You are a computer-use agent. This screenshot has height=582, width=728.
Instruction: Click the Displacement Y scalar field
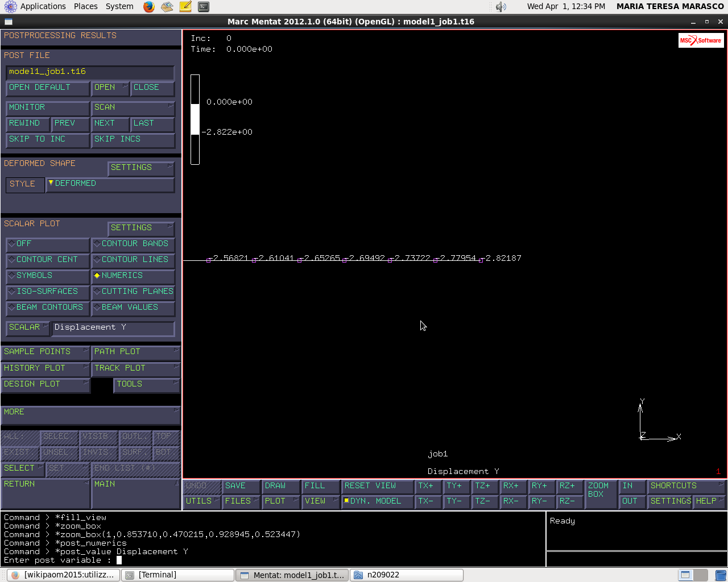113,328
